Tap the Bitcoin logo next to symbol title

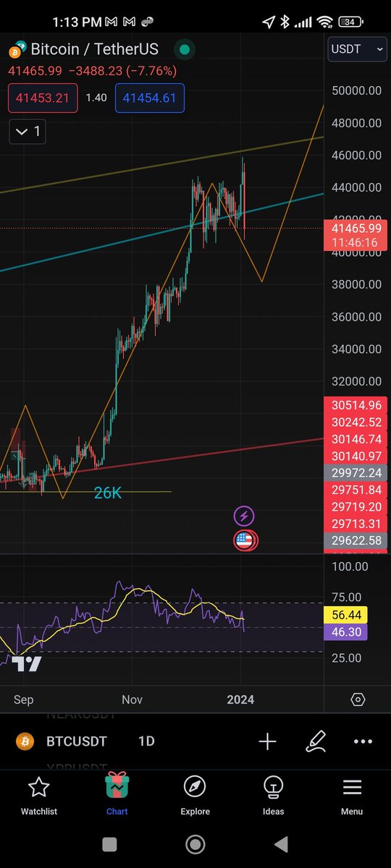point(17,51)
